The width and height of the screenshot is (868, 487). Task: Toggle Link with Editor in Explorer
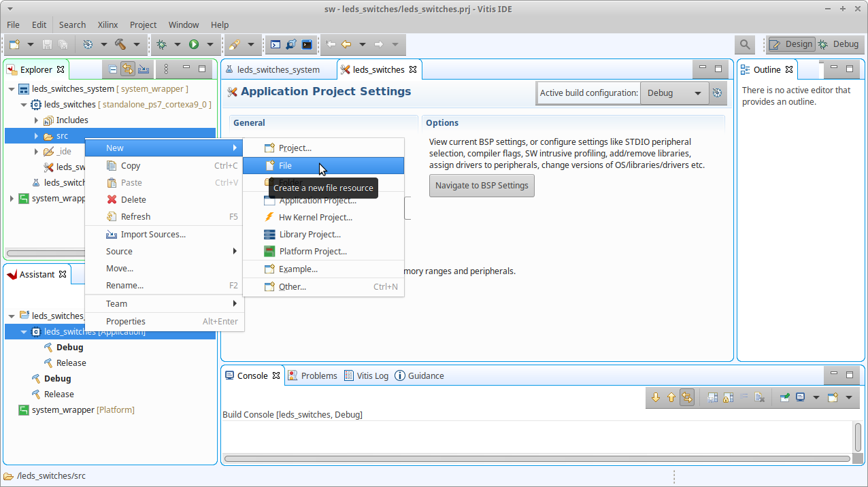128,69
